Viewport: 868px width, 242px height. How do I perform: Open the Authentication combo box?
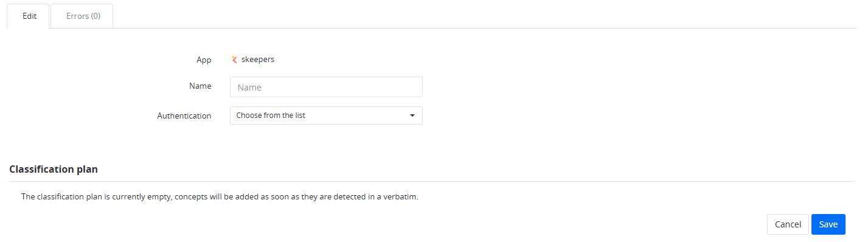click(326, 116)
